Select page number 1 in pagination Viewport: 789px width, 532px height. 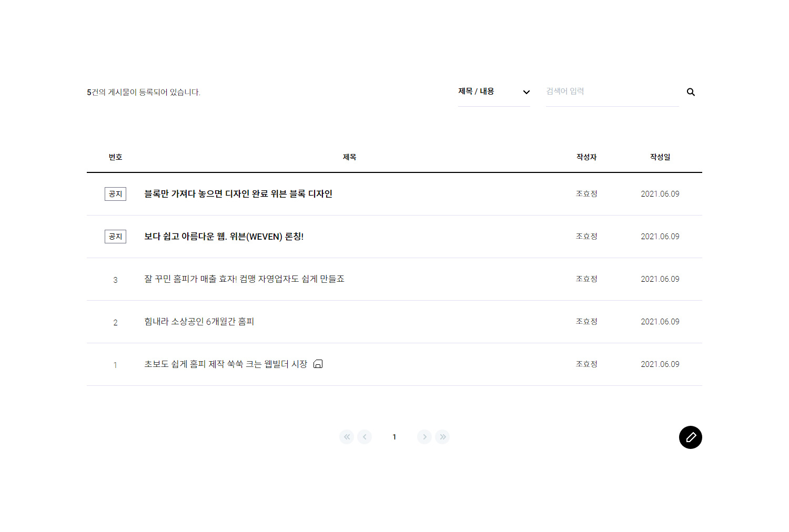(394, 437)
